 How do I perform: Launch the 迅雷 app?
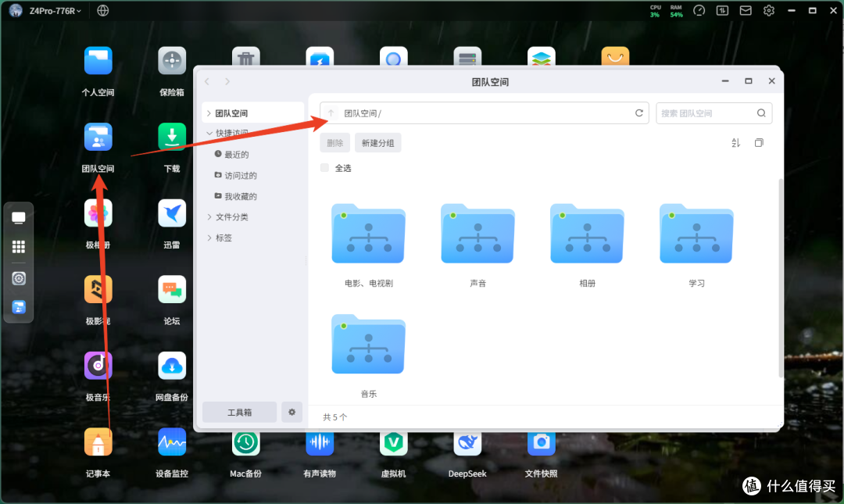[172, 213]
